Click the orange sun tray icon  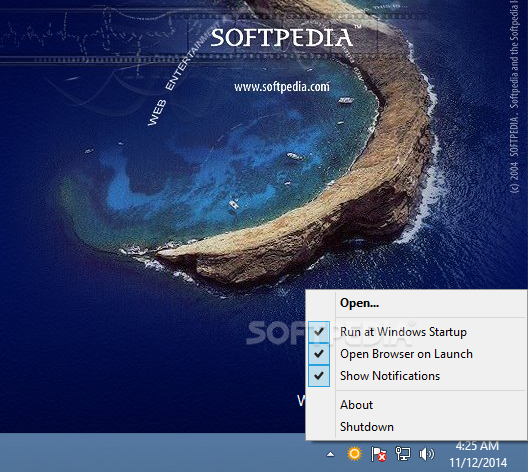[354, 453]
